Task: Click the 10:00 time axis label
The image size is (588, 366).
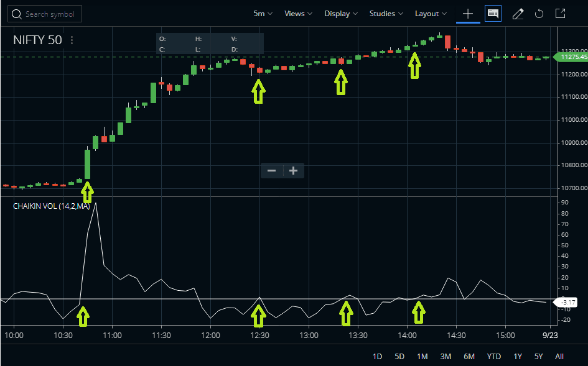Action: pyautogui.click(x=14, y=336)
